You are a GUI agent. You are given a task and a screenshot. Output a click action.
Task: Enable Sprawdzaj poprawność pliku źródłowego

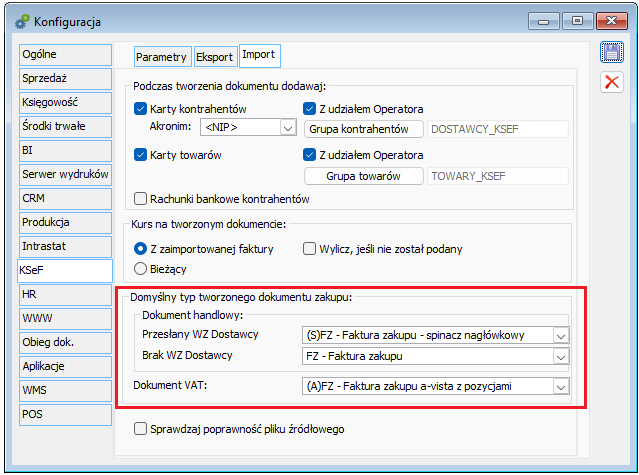[x=141, y=429]
